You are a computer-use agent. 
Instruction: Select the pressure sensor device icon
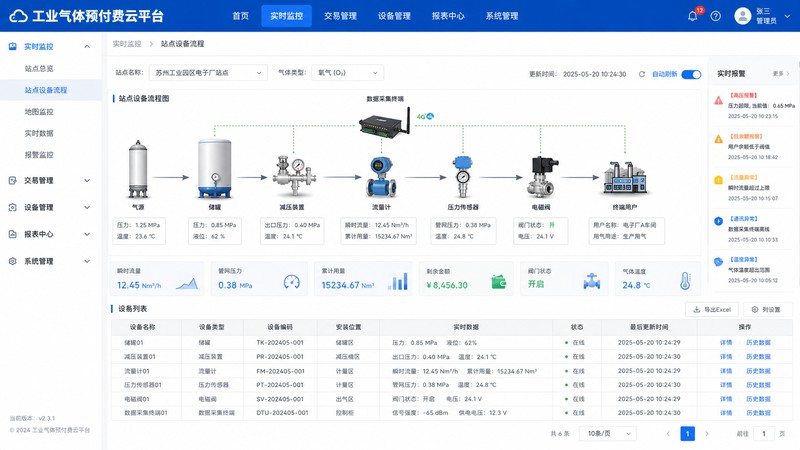[463, 177]
